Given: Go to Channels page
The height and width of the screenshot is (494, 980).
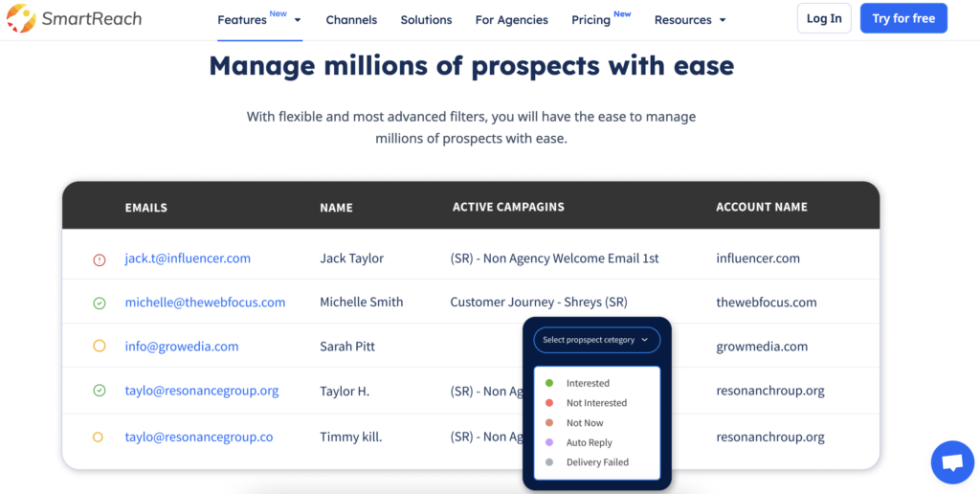Looking at the screenshot, I should (351, 20).
